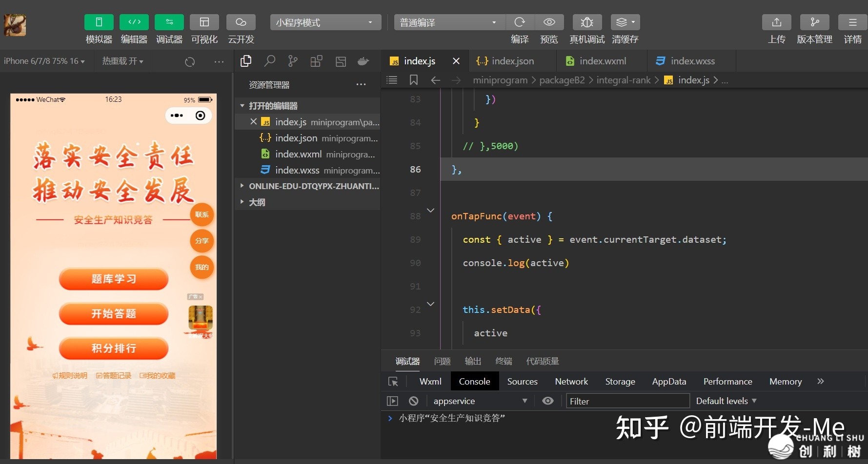The width and height of the screenshot is (868, 464).
Task: Click the real device debug (真机调试) icon
Action: coord(587,22)
